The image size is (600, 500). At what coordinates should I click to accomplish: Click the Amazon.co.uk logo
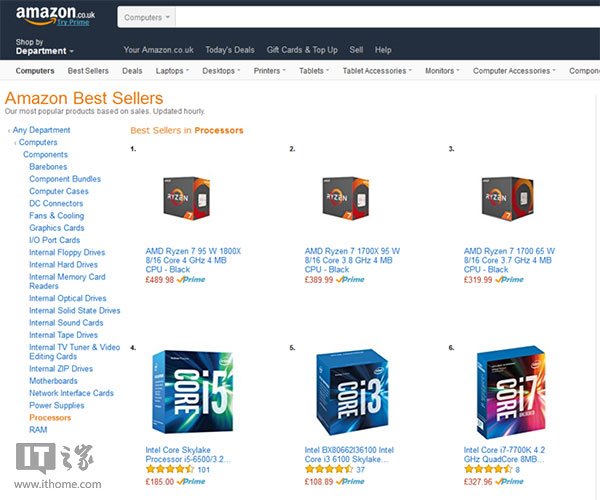point(55,15)
